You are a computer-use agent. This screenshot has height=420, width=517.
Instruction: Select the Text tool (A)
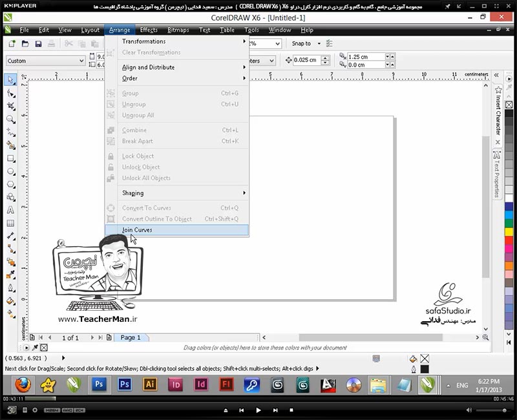[11, 210]
